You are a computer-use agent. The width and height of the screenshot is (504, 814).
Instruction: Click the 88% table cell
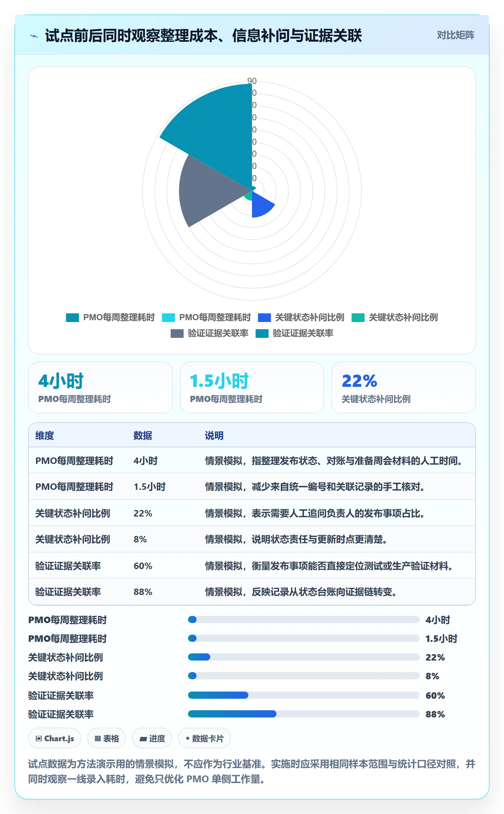pos(143,592)
